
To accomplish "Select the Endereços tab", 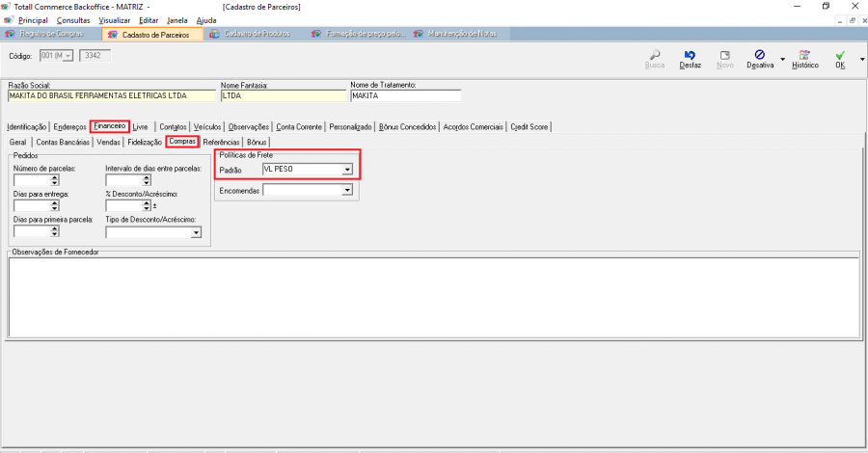I will click(x=69, y=126).
